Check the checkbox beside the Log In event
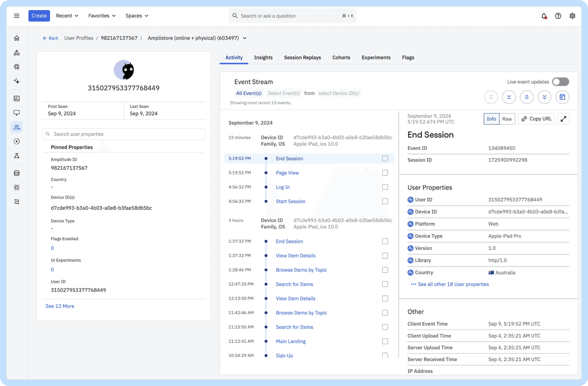This screenshot has height=386, width=588. pyautogui.click(x=385, y=187)
